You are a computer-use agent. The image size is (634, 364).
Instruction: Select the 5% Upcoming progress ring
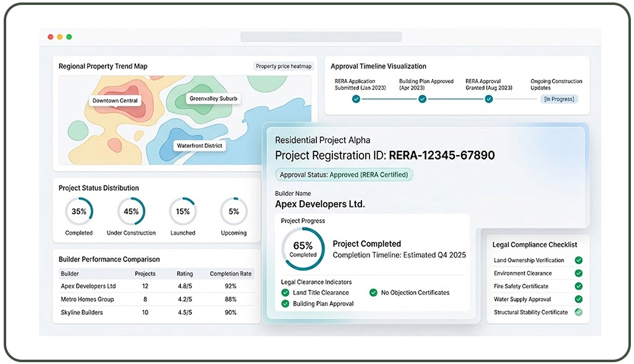[234, 211]
